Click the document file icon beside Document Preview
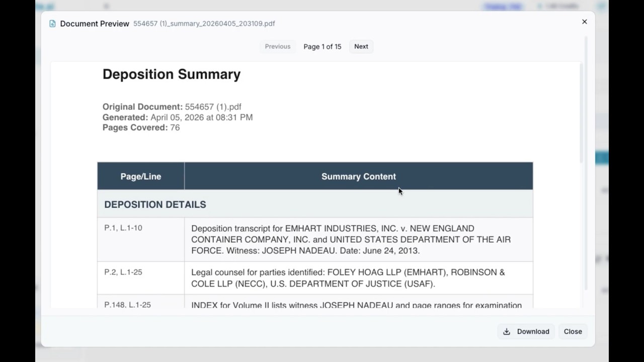The width and height of the screenshot is (644, 362). (x=52, y=24)
